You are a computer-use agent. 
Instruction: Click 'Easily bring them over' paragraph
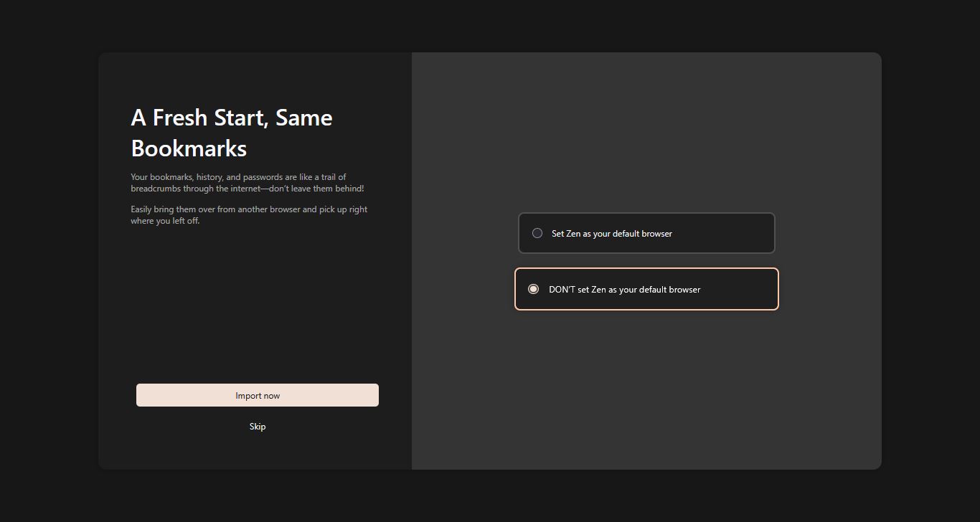click(249, 215)
